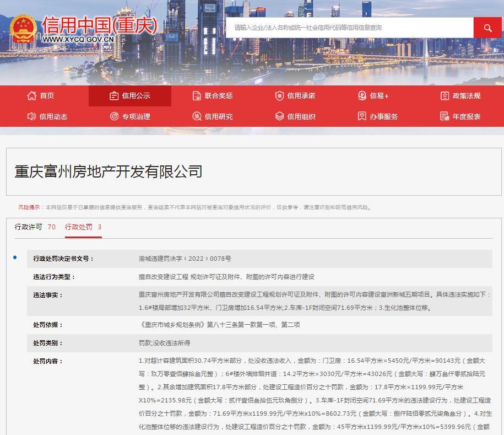
Task: Open the 办事服务 menu item
Action: (384, 116)
